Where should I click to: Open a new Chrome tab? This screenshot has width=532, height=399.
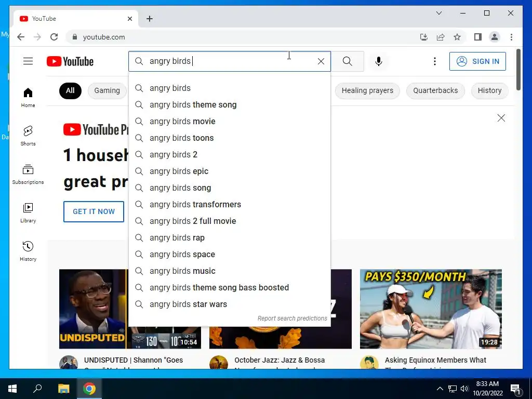(x=149, y=19)
